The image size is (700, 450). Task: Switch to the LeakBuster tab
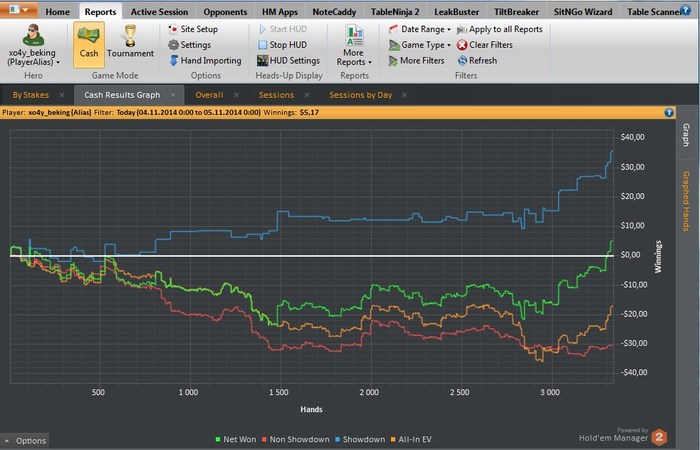(457, 12)
